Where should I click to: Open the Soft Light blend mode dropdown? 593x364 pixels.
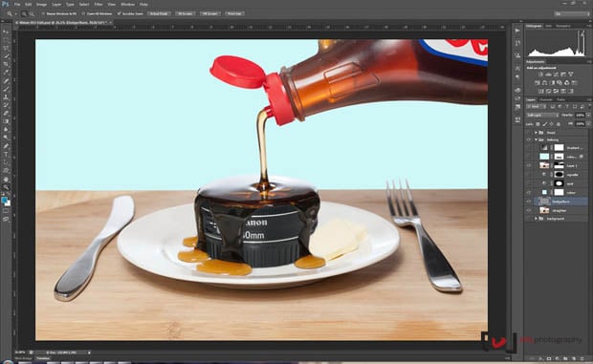[542, 115]
